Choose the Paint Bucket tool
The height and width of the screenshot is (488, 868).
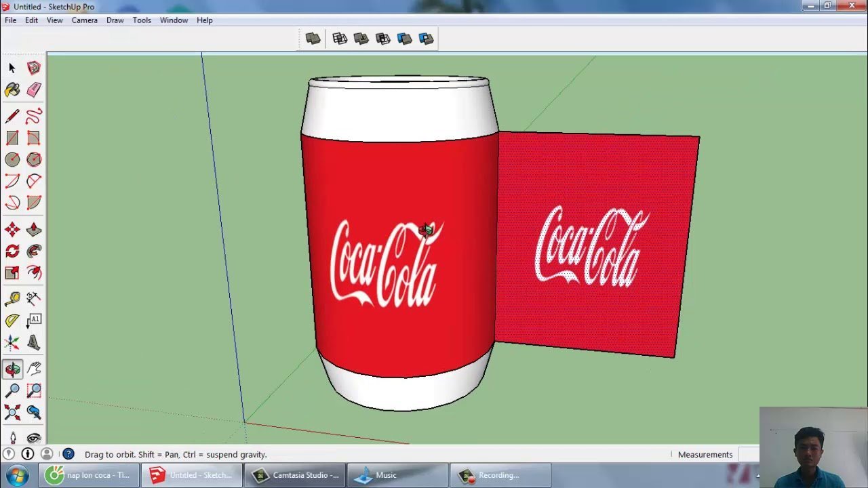pos(12,89)
